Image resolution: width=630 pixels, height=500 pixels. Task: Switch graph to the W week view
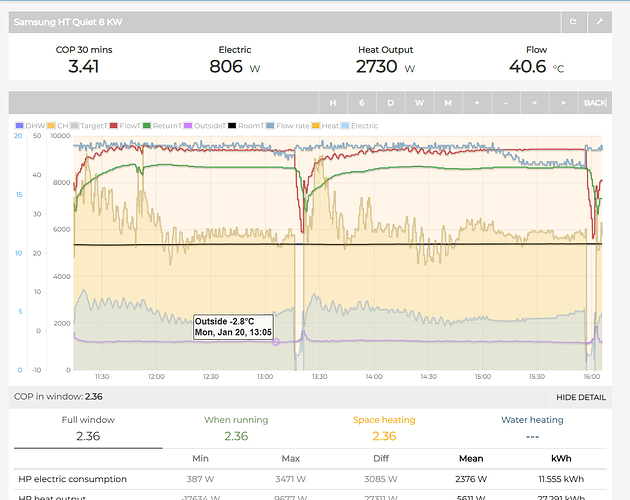[420, 103]
